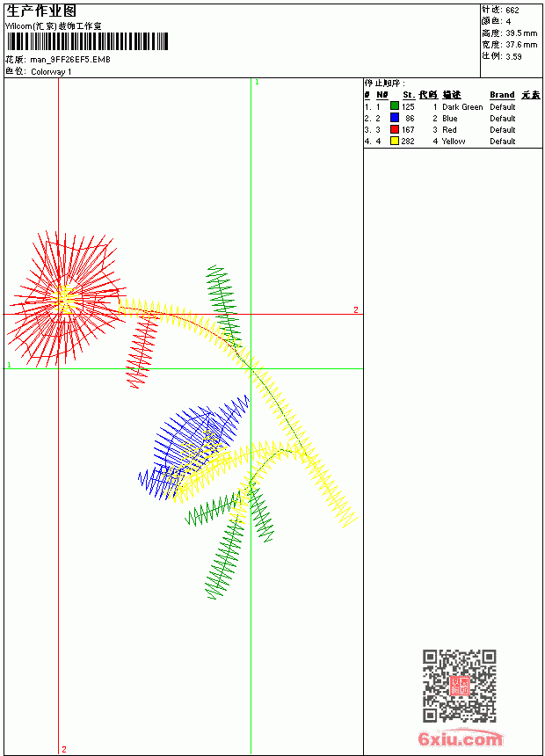The width and height of the screenshot is (545, 756).
Task: Click the 6xiu.com watermark logo
Action: click(460, 738)
